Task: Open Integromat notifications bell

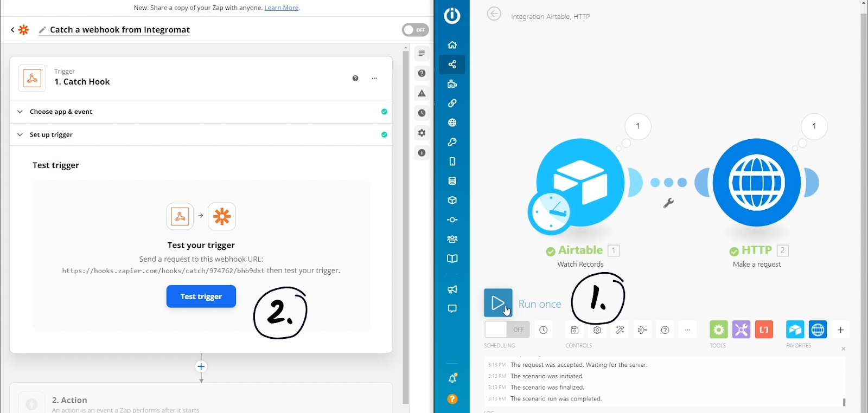Action: [452, 378]
